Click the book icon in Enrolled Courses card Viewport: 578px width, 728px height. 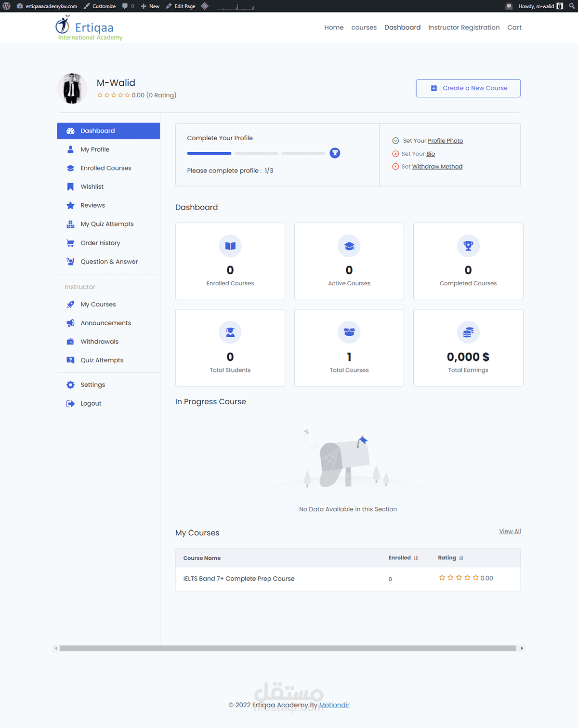230,246
